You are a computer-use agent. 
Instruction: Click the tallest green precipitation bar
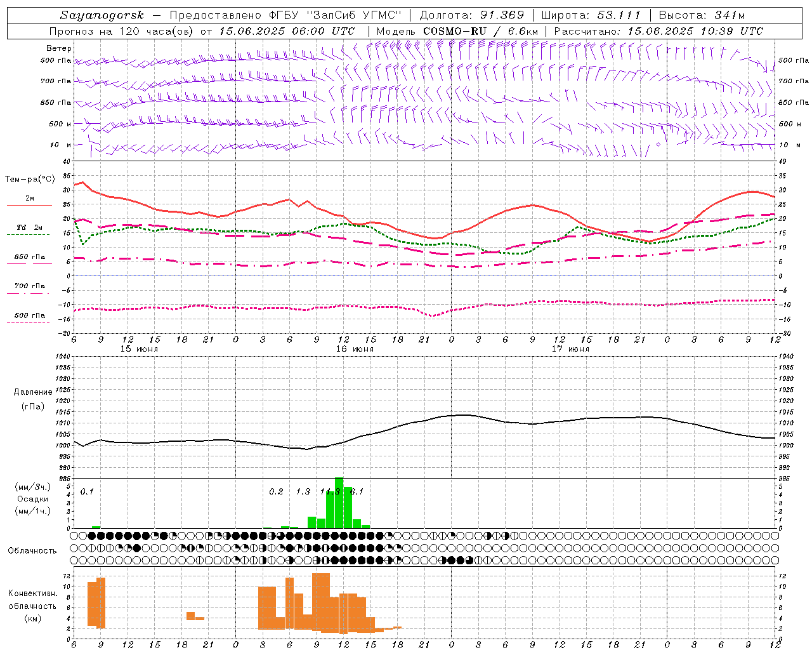tap(339, 503)
